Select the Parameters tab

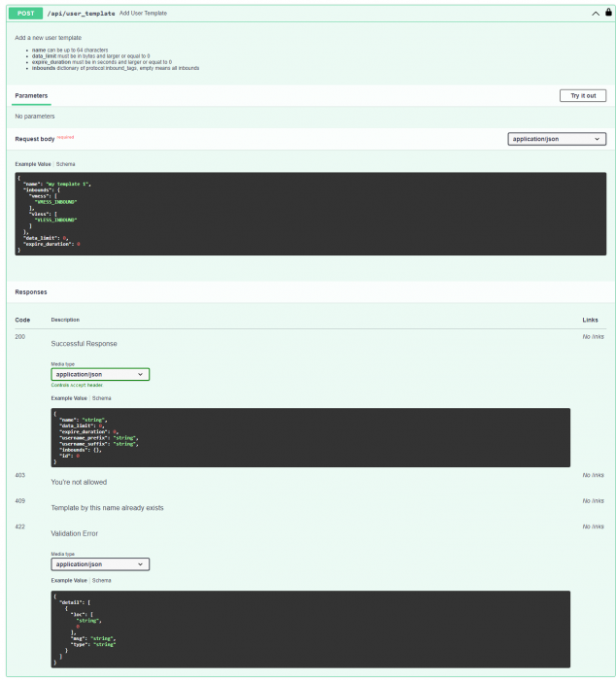[x=31, y=95]
